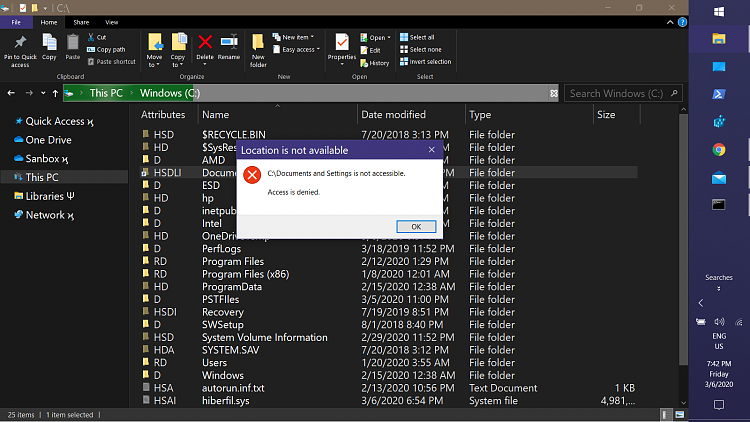Go back to previous location

click(11, 93)
